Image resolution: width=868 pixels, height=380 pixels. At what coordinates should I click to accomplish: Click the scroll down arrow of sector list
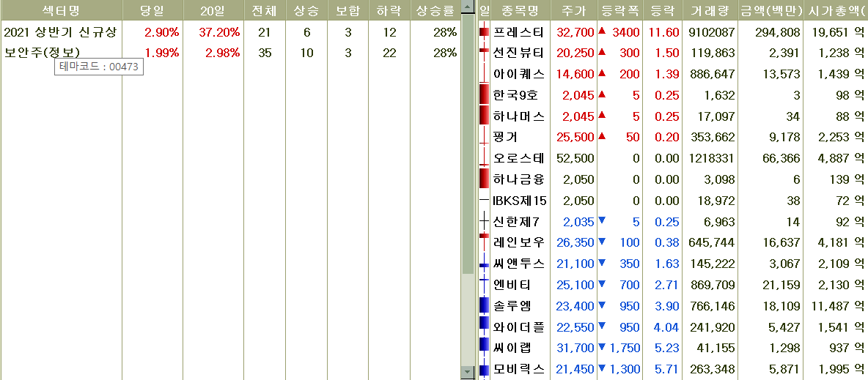tap(468, 372)
